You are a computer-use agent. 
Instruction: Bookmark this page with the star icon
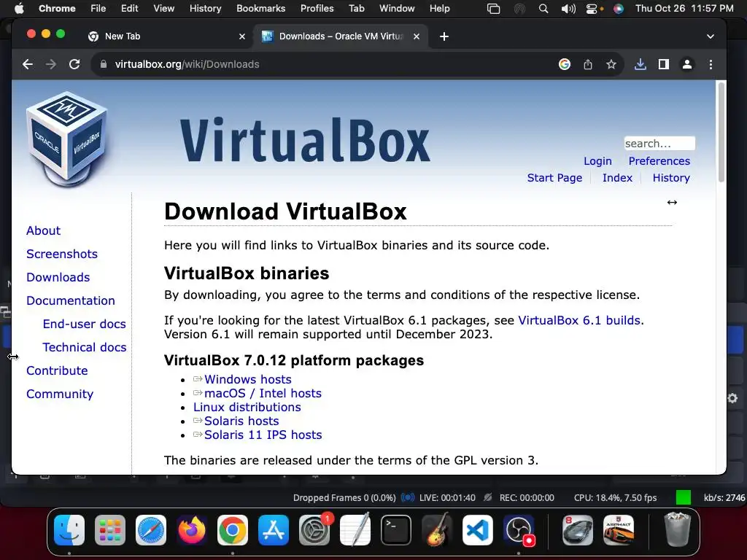pos(611,64)
